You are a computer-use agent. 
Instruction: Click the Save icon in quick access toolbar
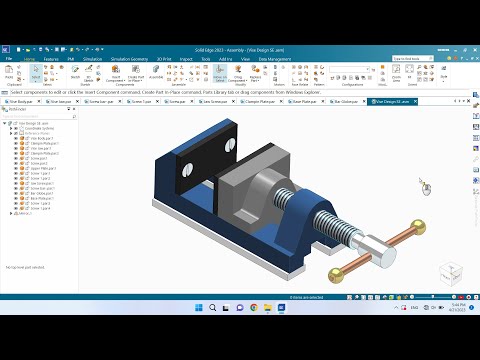(41, 50)
